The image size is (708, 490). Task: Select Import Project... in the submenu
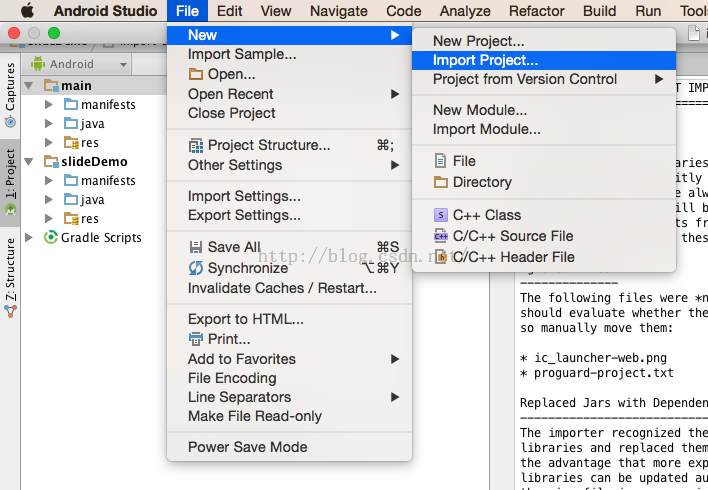[x=544, y=60]
